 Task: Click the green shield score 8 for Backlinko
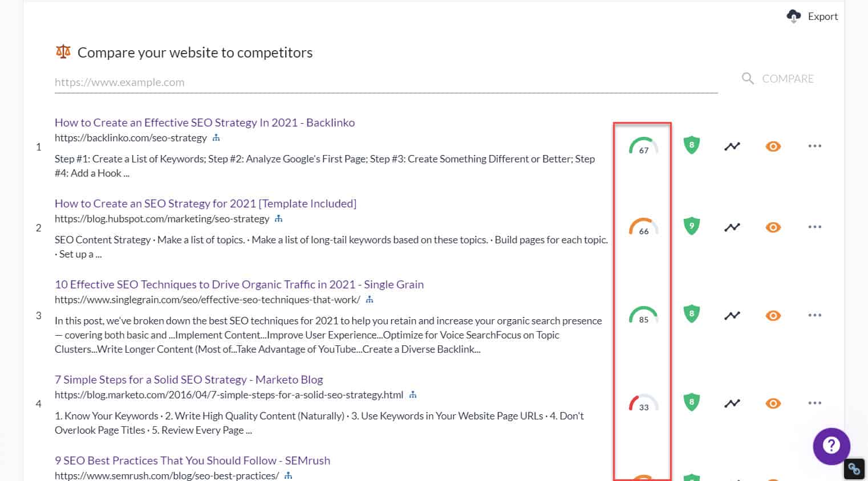[691, 145]
